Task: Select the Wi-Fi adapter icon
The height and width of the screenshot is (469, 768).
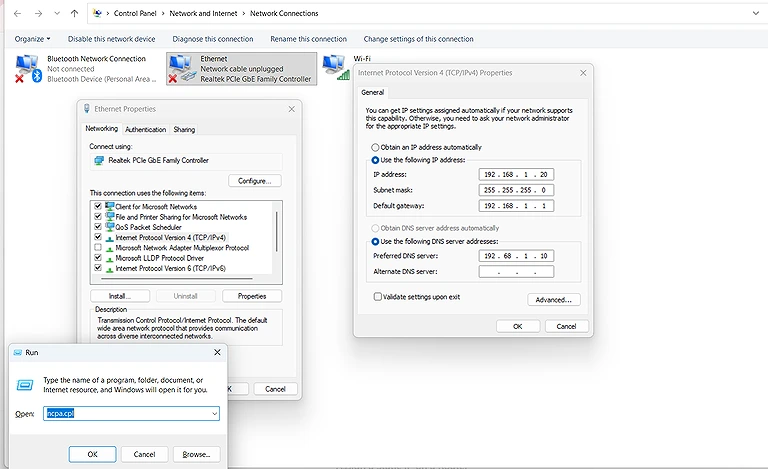Action: (x=336, y=68)
